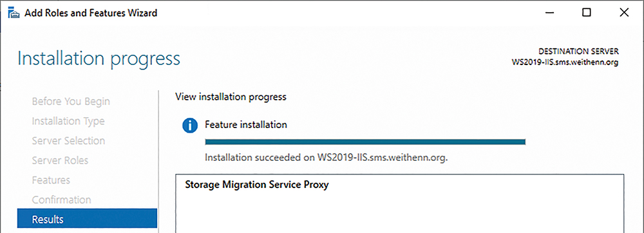Click the View installation progress text
Screen dimensions: 644x233
231,97
